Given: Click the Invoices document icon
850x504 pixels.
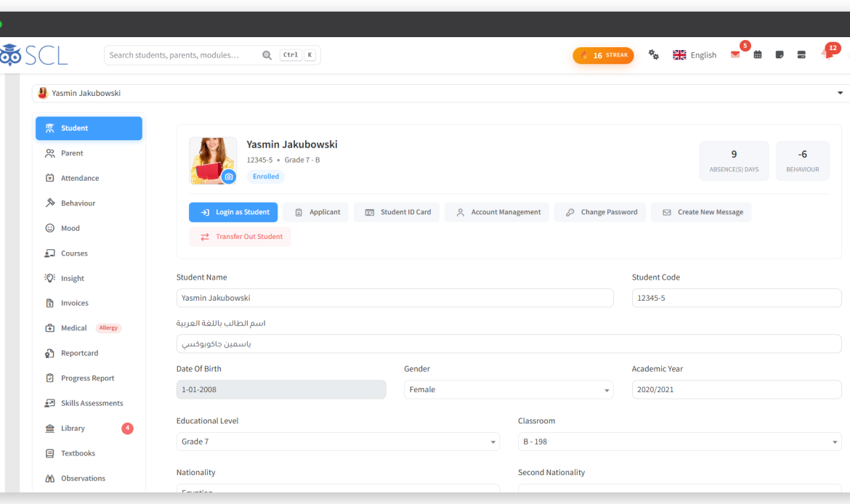Looking at the screenshot, I should (50, 303).
